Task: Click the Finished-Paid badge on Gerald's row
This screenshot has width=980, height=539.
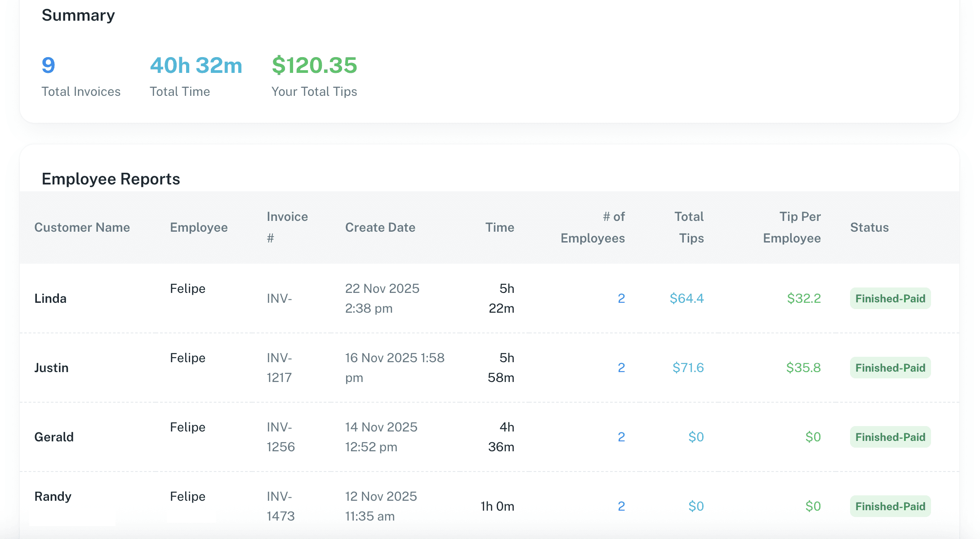Action: (x=890, y=436)
